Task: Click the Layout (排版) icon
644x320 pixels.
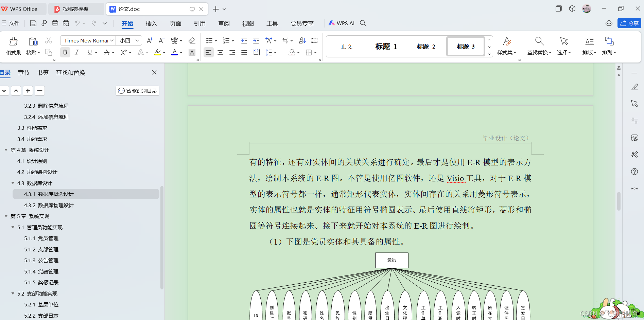Action: (589, 41)
